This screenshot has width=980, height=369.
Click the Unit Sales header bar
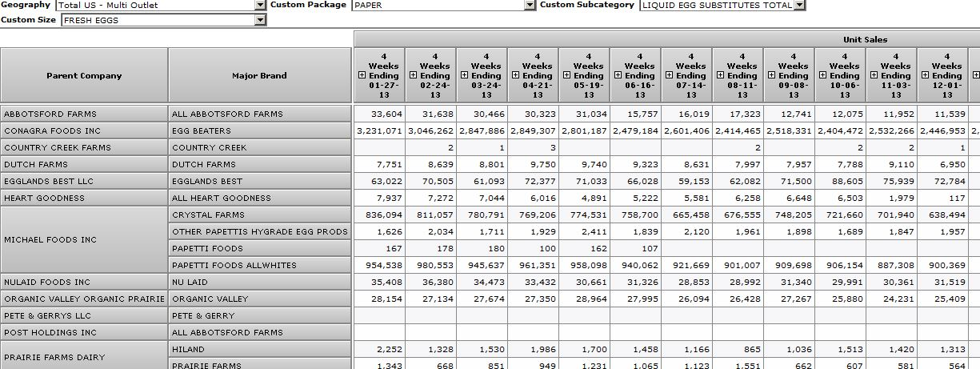(666, 39)
